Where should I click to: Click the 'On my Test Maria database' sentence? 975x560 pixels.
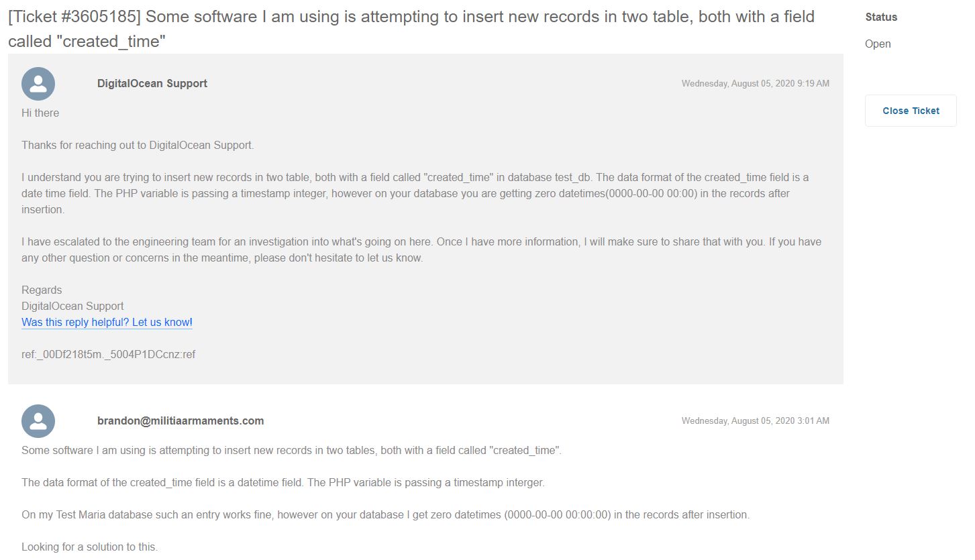(386, 515)
